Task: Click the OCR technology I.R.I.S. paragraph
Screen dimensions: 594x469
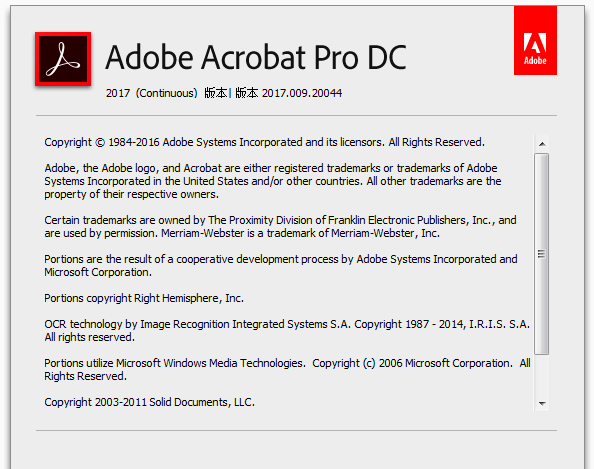Action: [x=287, y=331]
